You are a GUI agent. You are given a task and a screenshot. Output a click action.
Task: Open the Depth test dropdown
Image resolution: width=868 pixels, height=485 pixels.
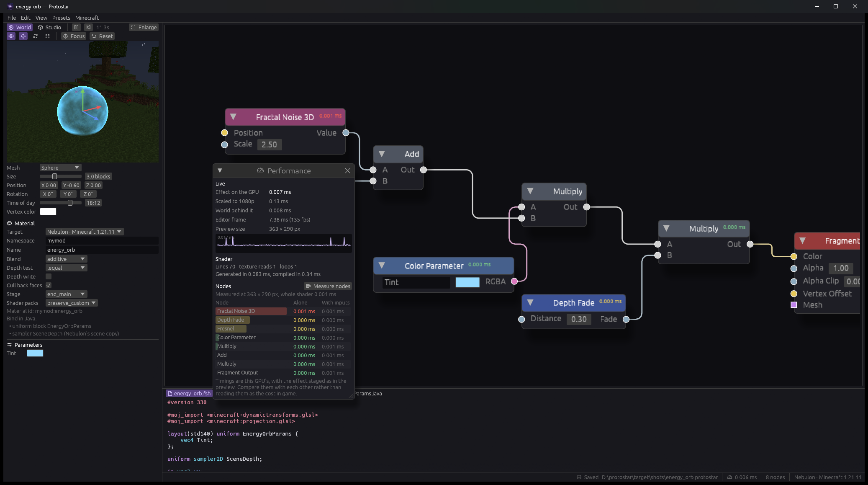[66, 268]
